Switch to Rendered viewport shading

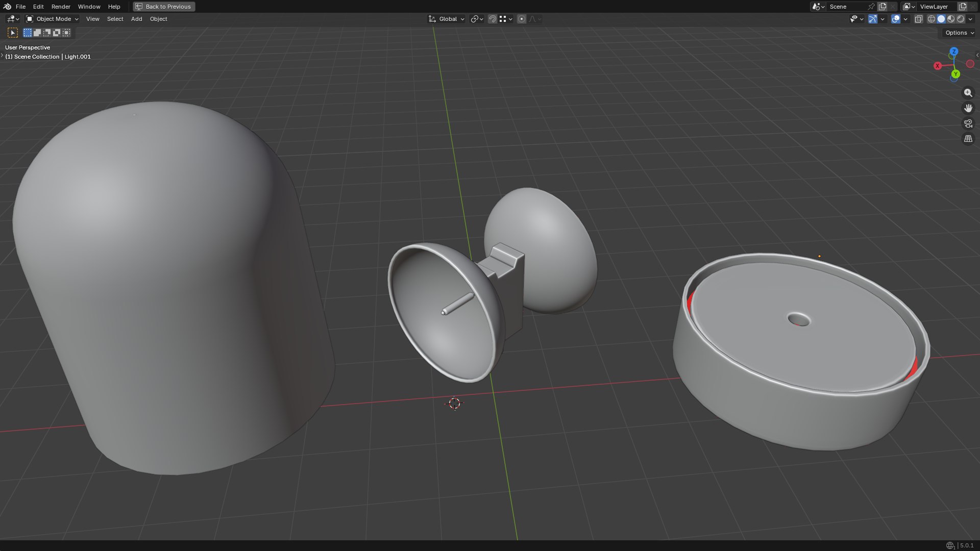(961, 19)
